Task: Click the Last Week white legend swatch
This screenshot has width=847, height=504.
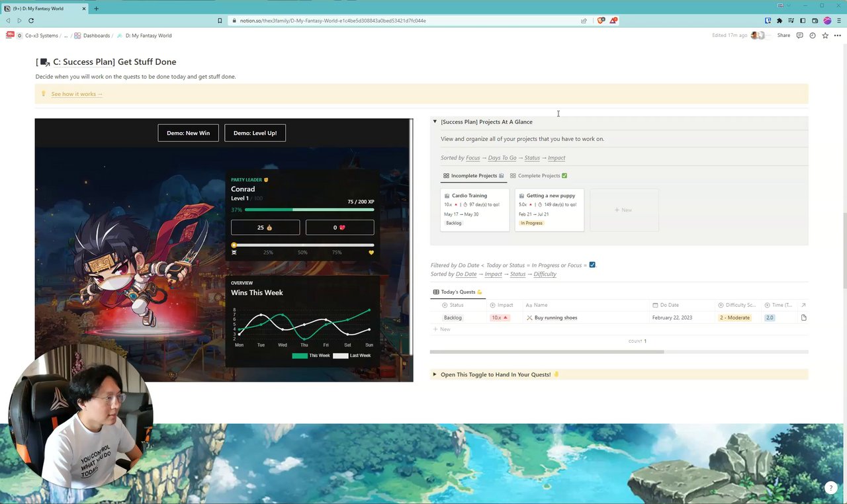Action: coord(340,356)
